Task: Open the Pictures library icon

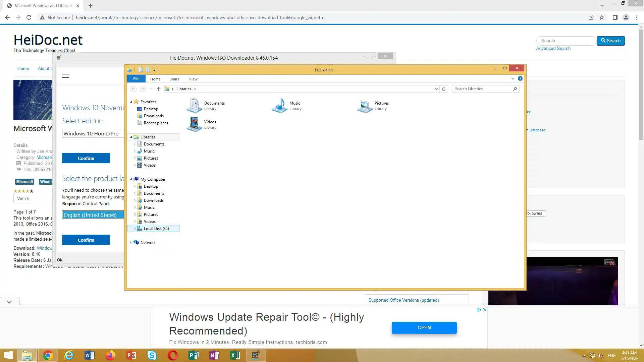Action: 365,106
